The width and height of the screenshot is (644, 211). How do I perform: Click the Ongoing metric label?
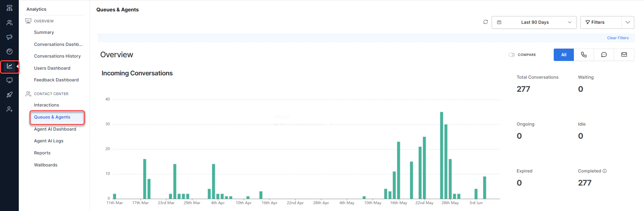525,124
